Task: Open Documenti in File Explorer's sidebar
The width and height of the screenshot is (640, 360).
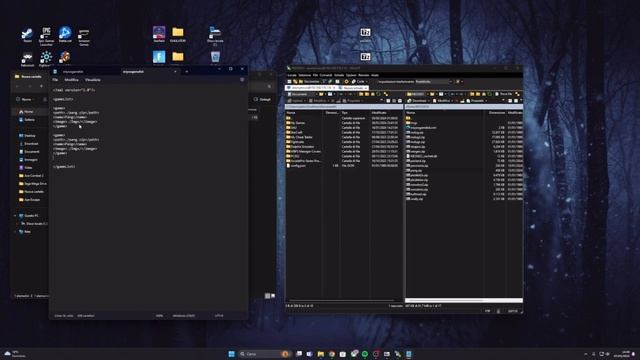Action: pos(32,151)
